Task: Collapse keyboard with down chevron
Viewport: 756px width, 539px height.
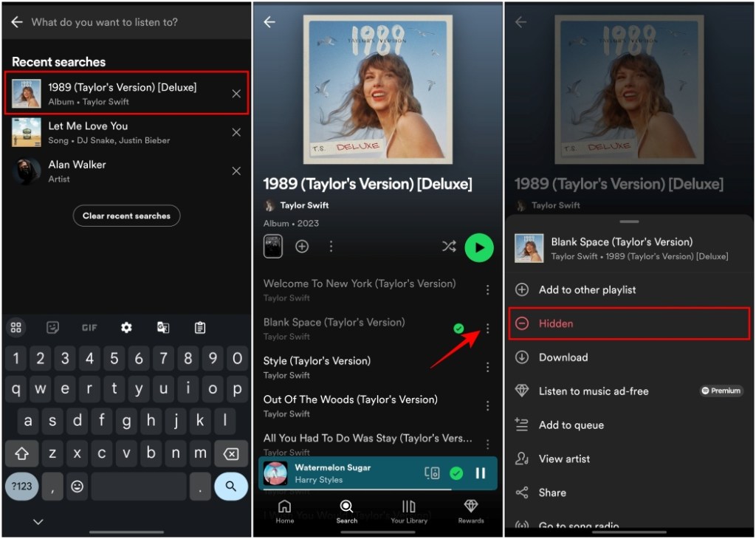Action: [38, 521]
